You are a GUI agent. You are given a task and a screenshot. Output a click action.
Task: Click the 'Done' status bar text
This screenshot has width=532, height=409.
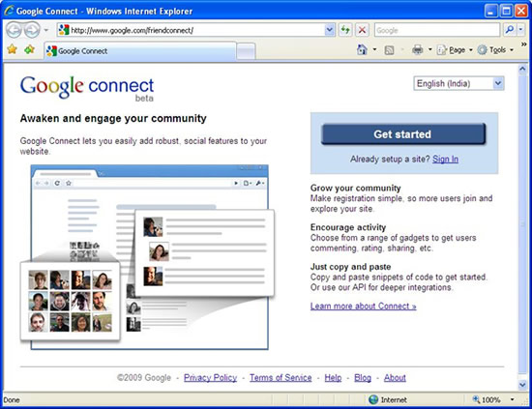12,400
